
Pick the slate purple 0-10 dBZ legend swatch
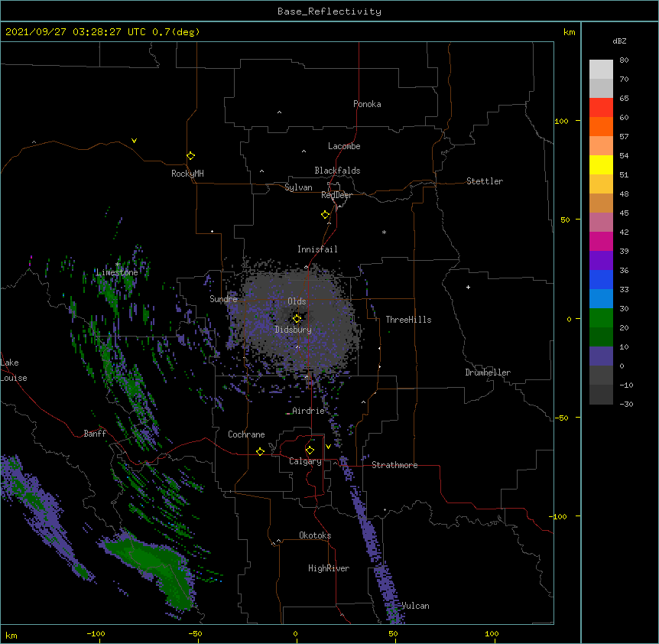tap(601, 356)
